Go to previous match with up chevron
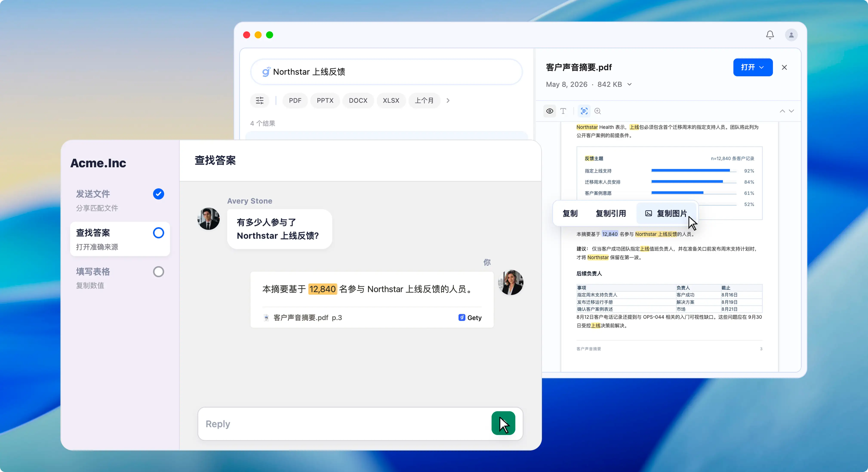Image resolution: width=868 pixels, height=472 pixels. tap(782, 111)
